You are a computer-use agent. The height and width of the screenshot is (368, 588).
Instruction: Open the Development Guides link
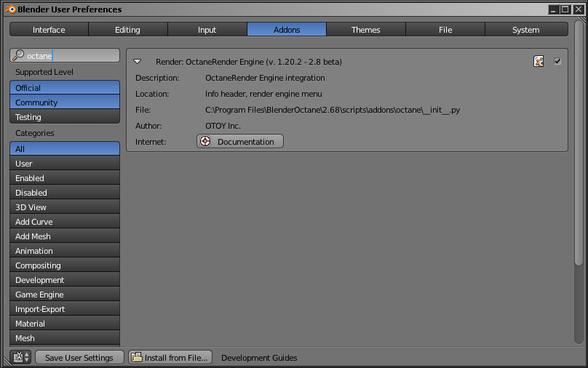point(259,358)
